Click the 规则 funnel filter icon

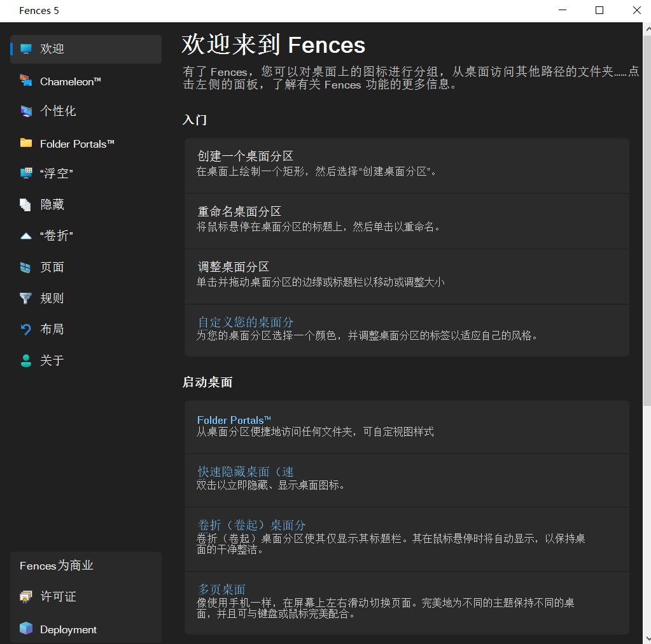(25, 298)
